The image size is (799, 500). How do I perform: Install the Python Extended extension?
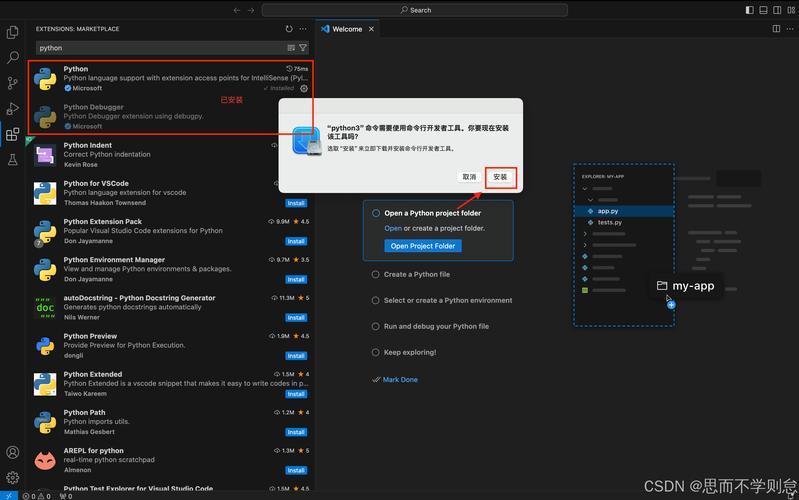click(x=296, y=394)
